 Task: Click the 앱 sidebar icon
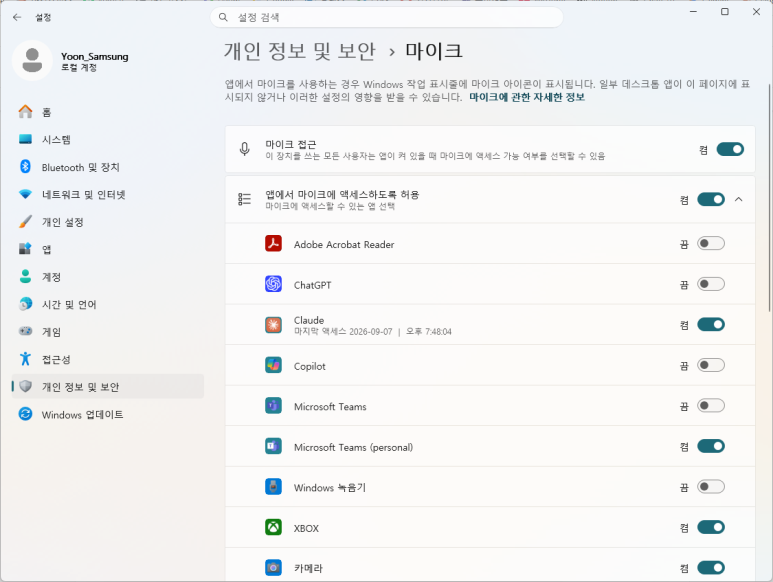tap(26, 249)
